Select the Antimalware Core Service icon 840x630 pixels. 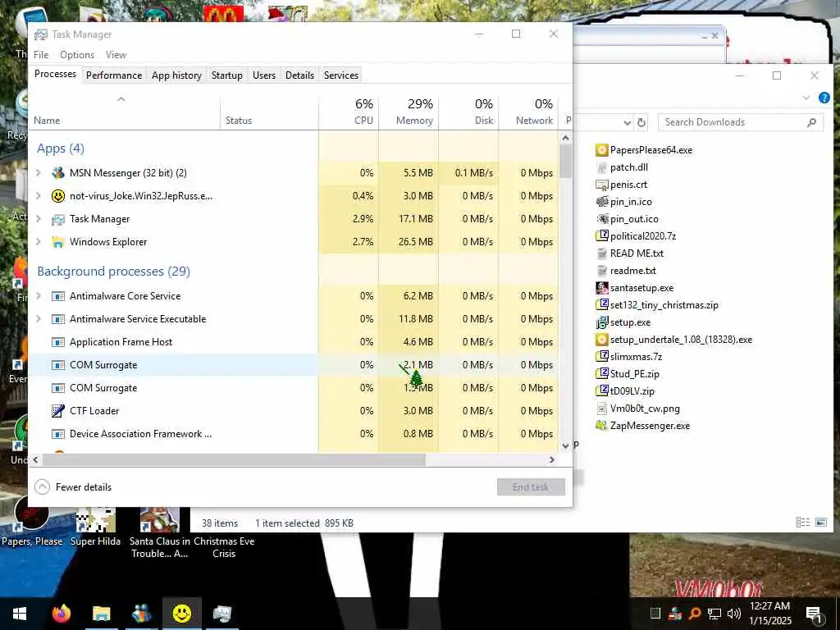click(x=58, y=296)
